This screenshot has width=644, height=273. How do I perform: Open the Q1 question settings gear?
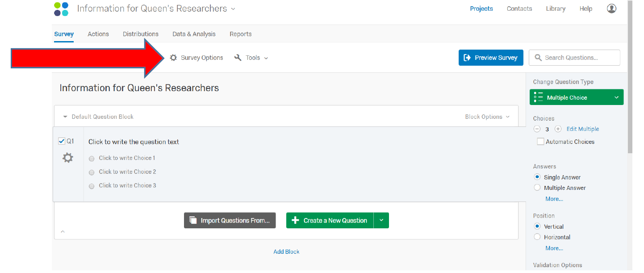[67, 158]
